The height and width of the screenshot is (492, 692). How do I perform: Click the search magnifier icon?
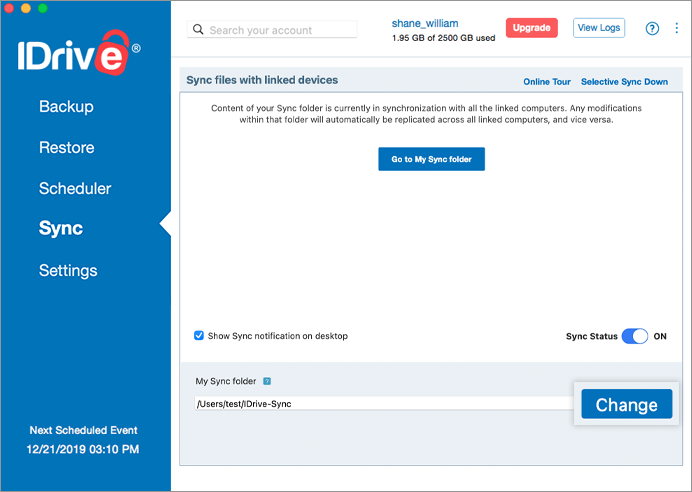point(198,30)
